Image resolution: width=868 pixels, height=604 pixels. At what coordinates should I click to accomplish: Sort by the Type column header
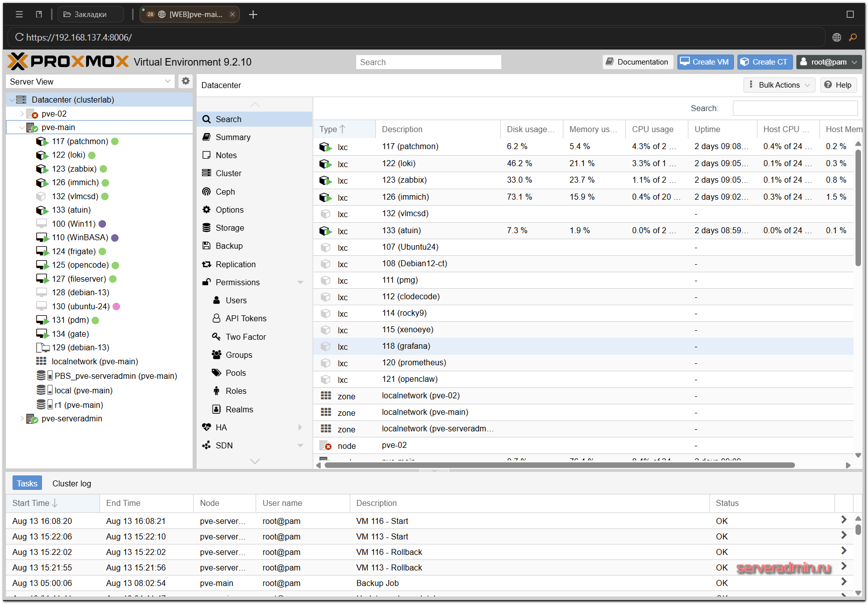(344, 129)
